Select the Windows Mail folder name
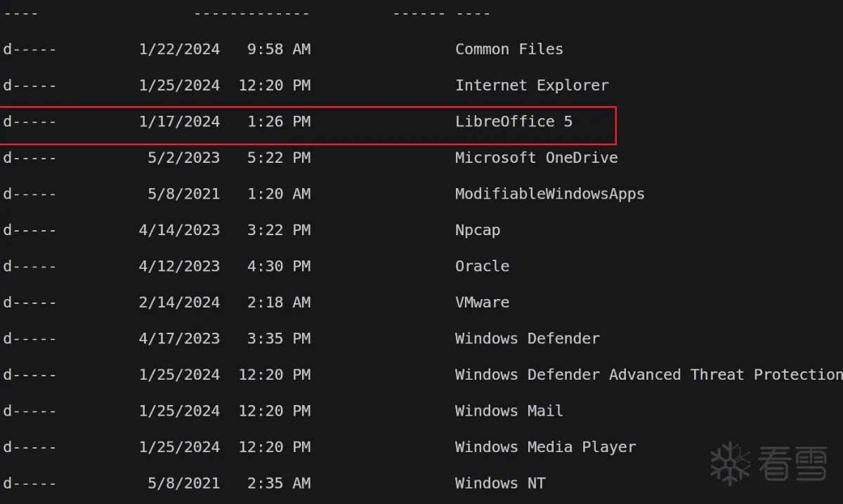This screenshot has height=504, width=843. [509, 411]
